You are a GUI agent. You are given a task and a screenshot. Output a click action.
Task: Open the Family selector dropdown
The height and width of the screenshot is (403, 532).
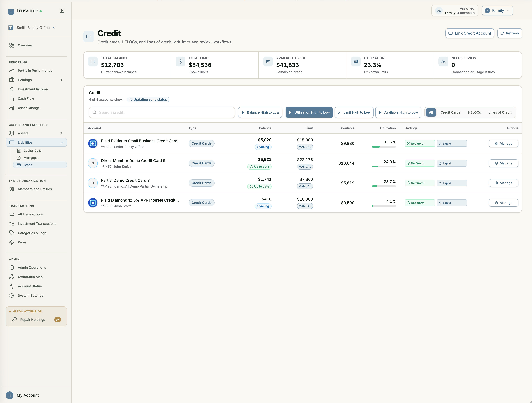[x=497, y=11]
